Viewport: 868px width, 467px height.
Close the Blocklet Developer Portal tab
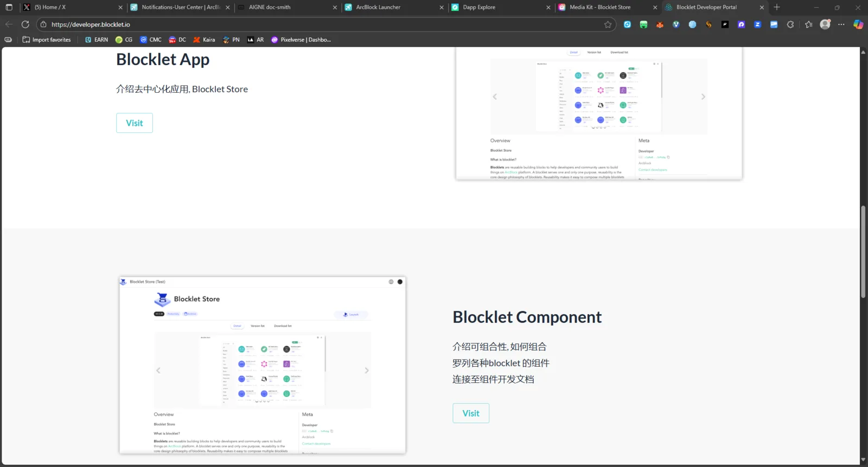(x=762, y=8)
